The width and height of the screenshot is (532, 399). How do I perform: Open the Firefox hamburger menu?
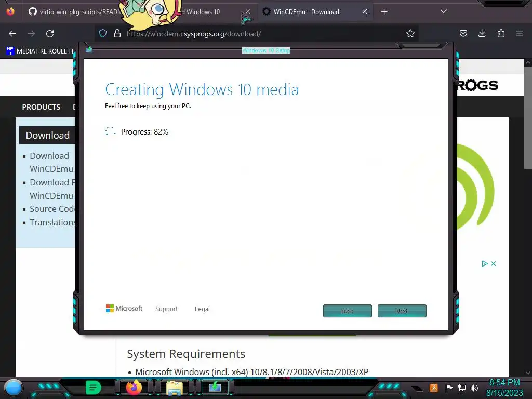tap(520, 33)
